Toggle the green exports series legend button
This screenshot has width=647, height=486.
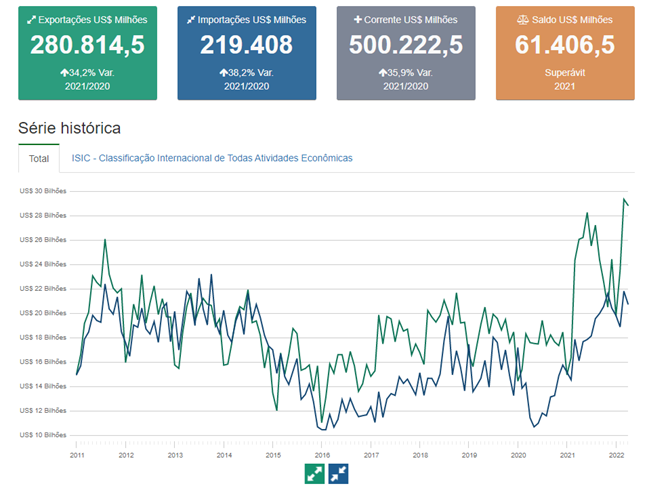[315, 473]
